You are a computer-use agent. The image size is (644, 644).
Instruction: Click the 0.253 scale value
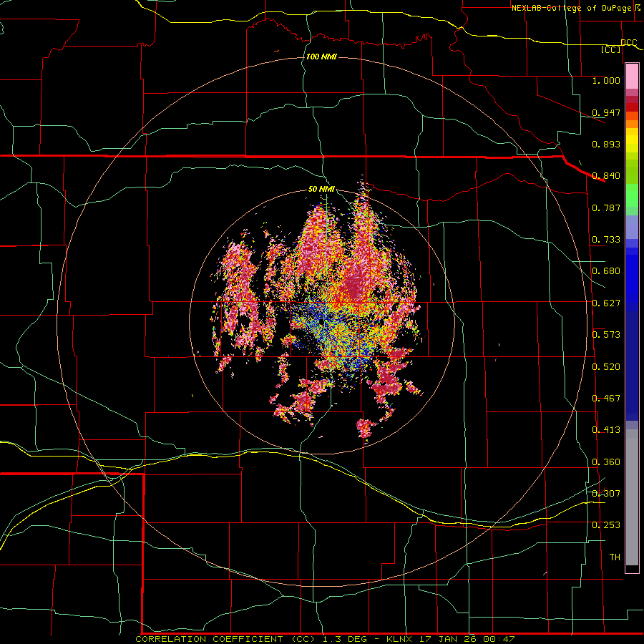pyautogui.click(x=606, y=525)
